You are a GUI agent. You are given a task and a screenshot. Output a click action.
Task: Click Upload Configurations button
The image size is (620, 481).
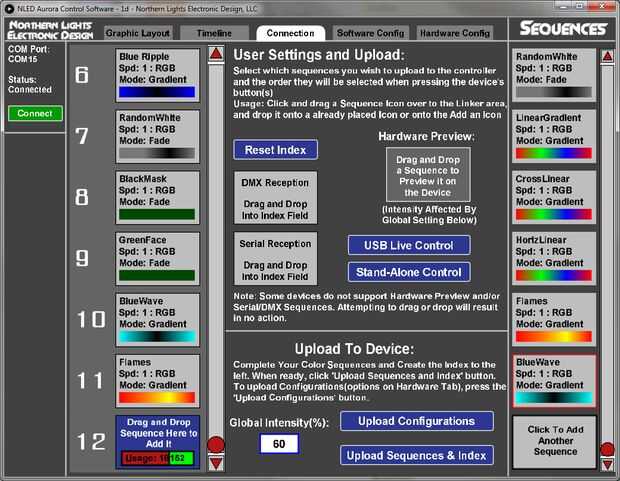point(417,421)
